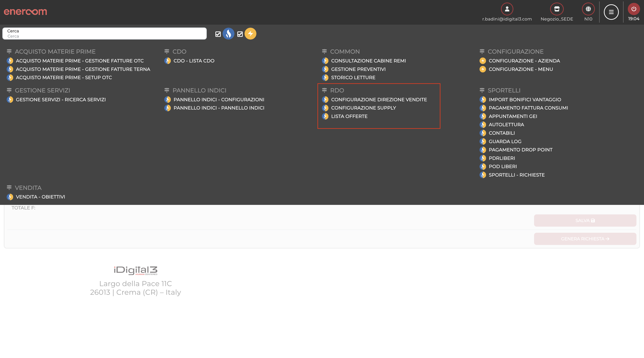Collapse the ACQUISTO MATERIE PRIME header
The image size is (644, 358).
(55, 52)
